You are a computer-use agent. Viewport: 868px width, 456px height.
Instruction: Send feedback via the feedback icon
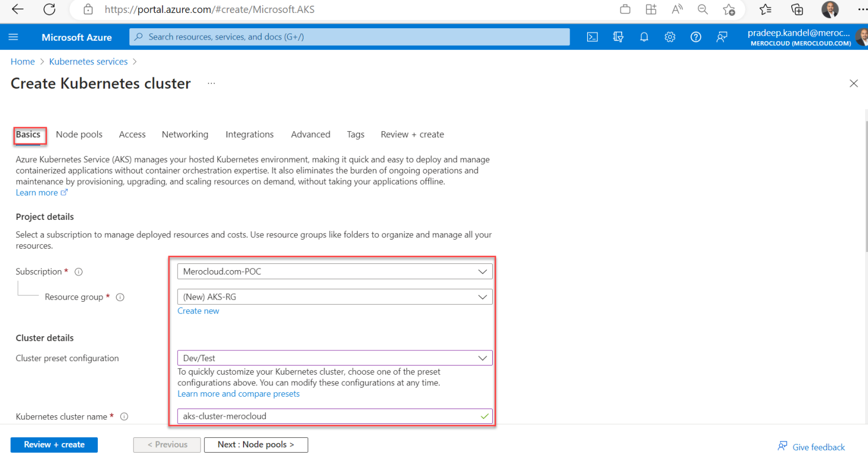pos(722,37)
